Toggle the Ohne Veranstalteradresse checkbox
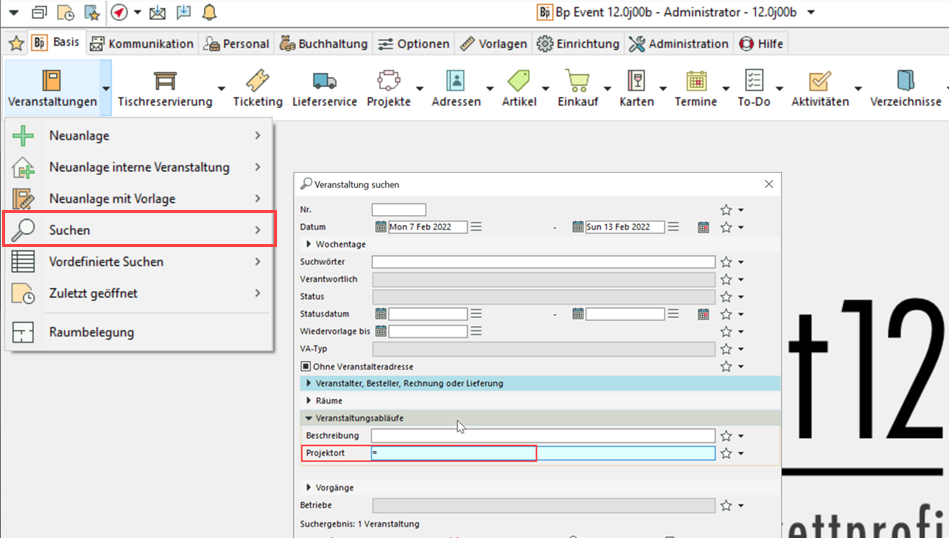Screen dimensions: 949x538 pos(306,367)
